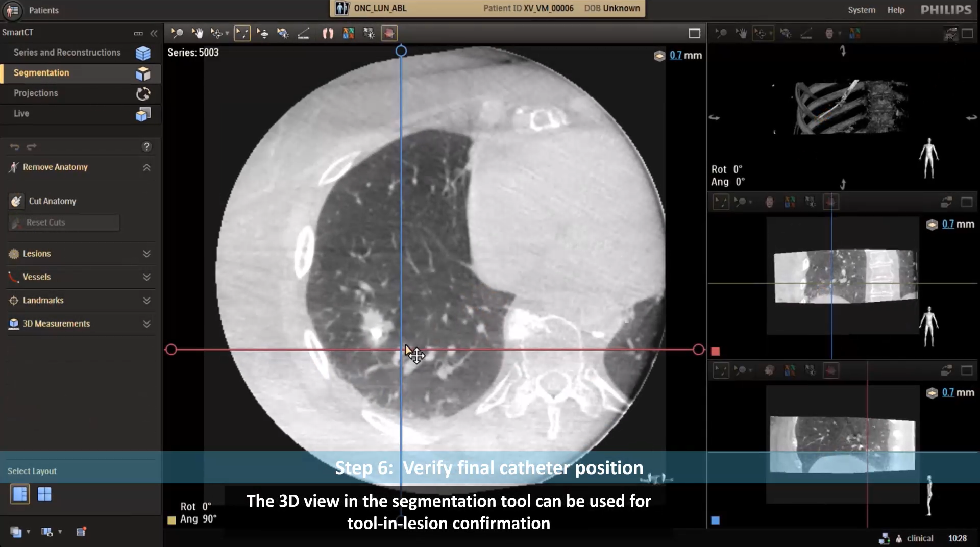Viewport: 980px width, 547px height.
Task: Toggle crosshair pointer tool in middle-right coronal view
Action: tap(721, 202)
